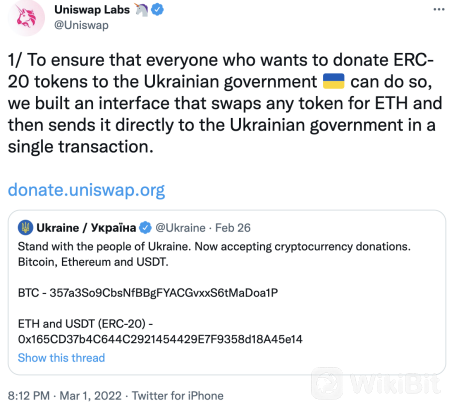Open the quoted Ukraine tweet card
The width and height of the screenshot is (454, 415).
[227, 292]
